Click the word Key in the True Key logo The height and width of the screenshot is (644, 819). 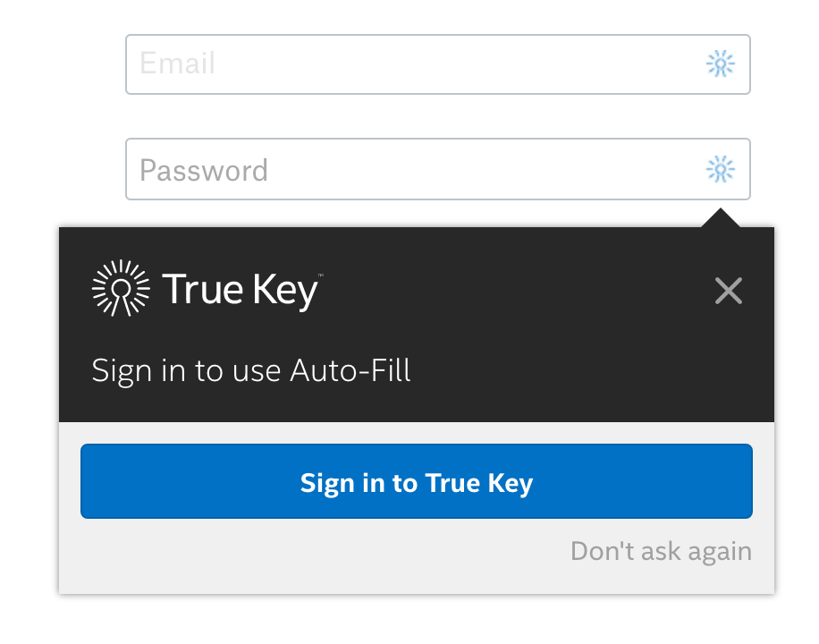pos(285,291)
